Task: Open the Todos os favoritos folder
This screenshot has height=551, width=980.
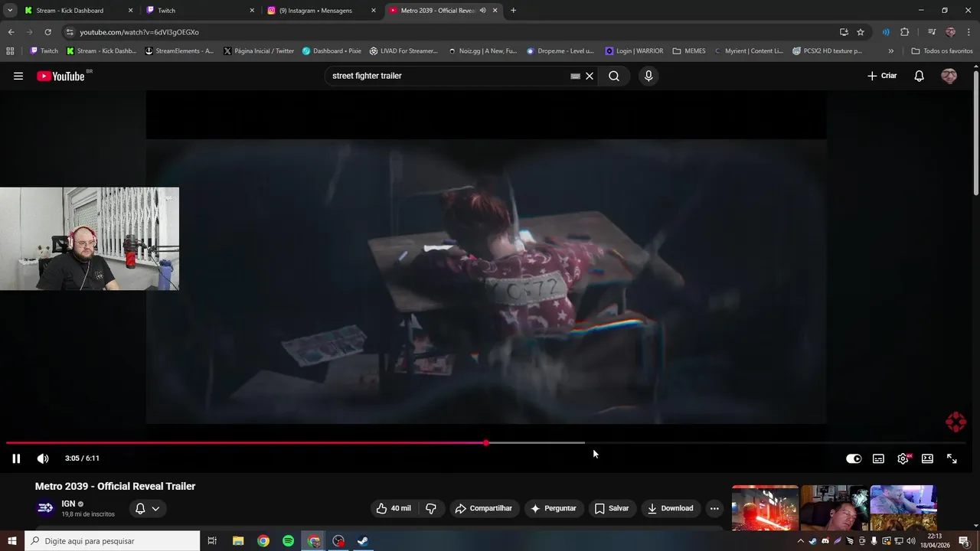Action: tap(942, 51)
